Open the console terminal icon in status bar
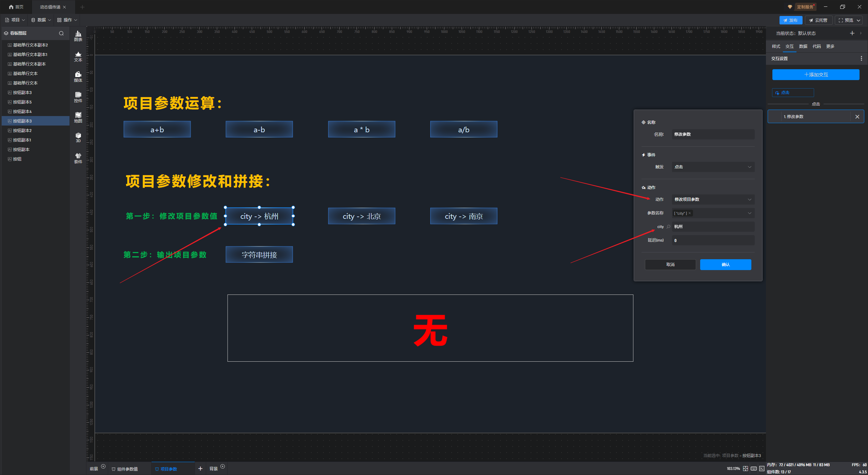 [x=762, y=469]
